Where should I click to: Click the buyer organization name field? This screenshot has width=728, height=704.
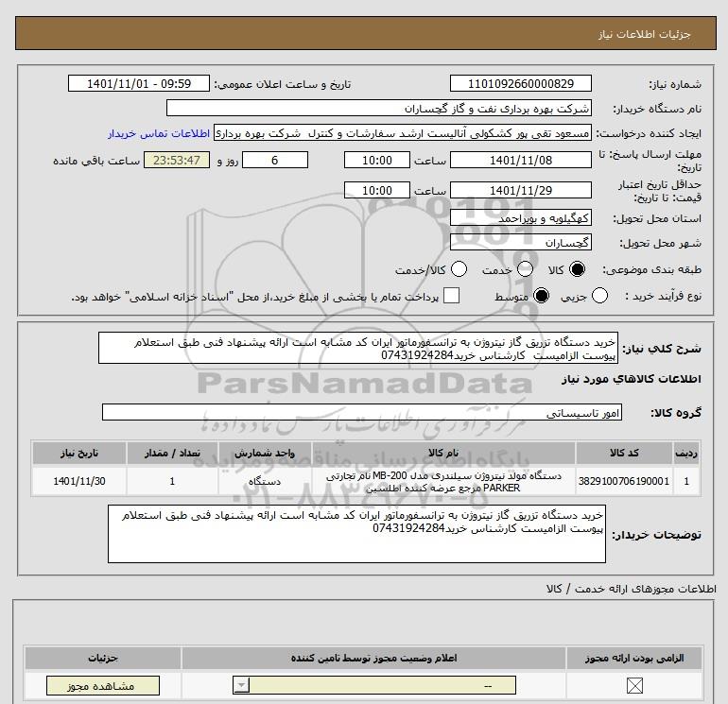(x=379, y=109)
